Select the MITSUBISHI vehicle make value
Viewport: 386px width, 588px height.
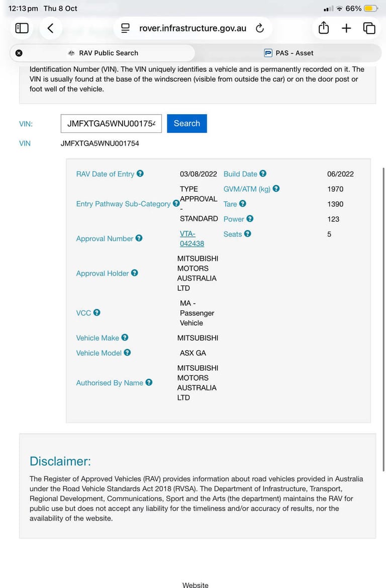point(198,338)
